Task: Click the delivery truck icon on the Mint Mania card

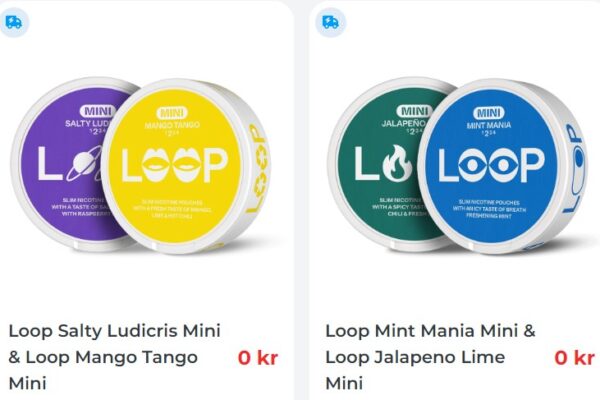Action: click(x=330, y=22)
